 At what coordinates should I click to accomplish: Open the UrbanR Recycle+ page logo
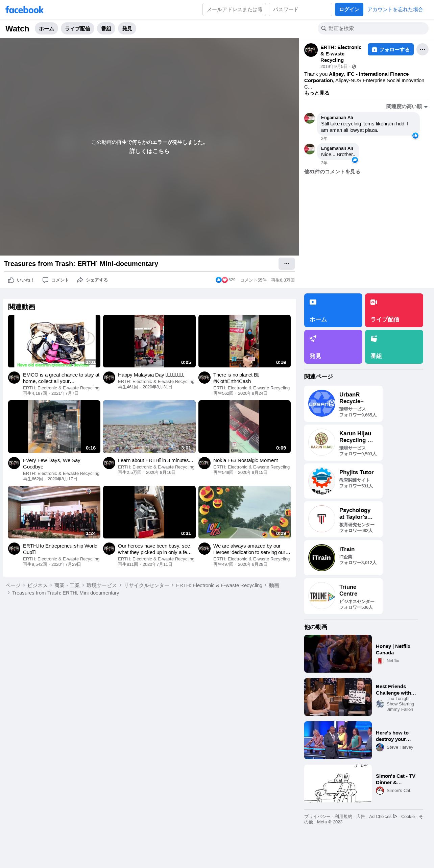click(321, 403)
